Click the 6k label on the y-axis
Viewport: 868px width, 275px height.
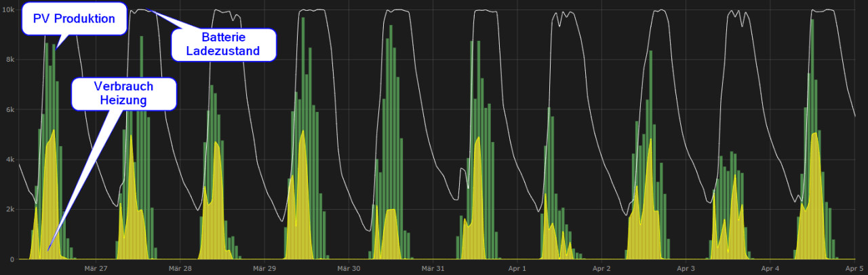click(x=11, y=109)
